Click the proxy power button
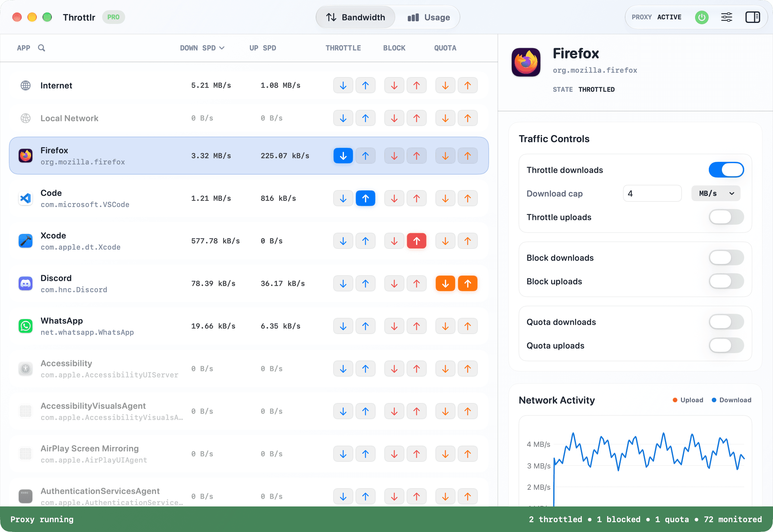The height and width of the screenshot is (532, 773). [x=701, y=17]
